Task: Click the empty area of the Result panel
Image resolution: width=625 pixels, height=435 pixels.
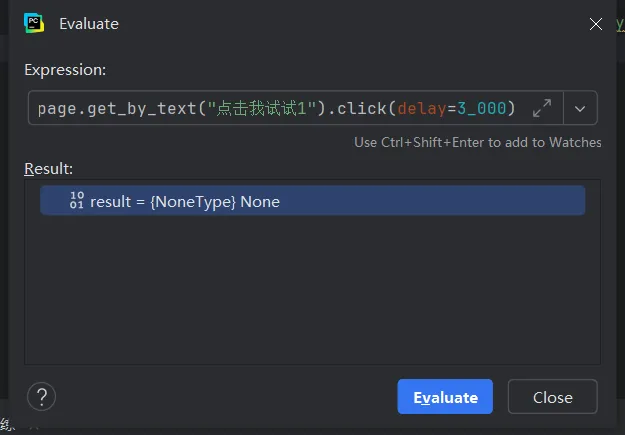Action: click(x=312, y=289)
